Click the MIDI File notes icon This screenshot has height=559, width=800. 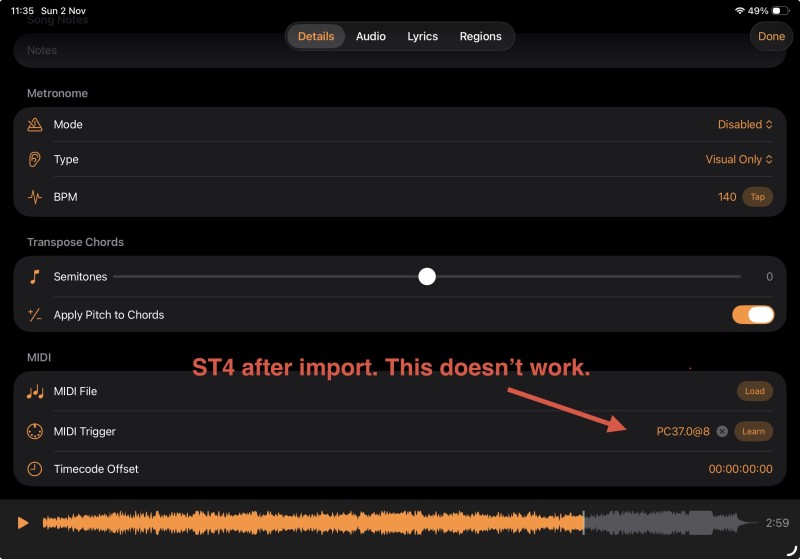pyautogui.click(x=35, y=391)
